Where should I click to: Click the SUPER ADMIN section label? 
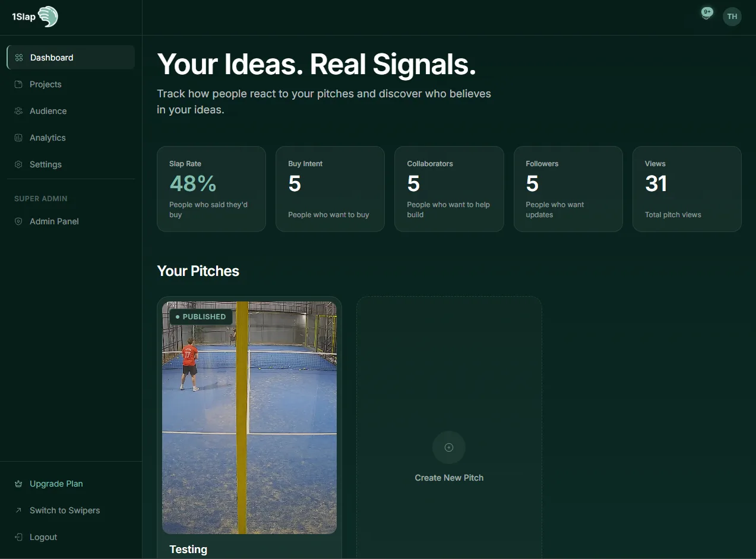(x=41, y=199)
